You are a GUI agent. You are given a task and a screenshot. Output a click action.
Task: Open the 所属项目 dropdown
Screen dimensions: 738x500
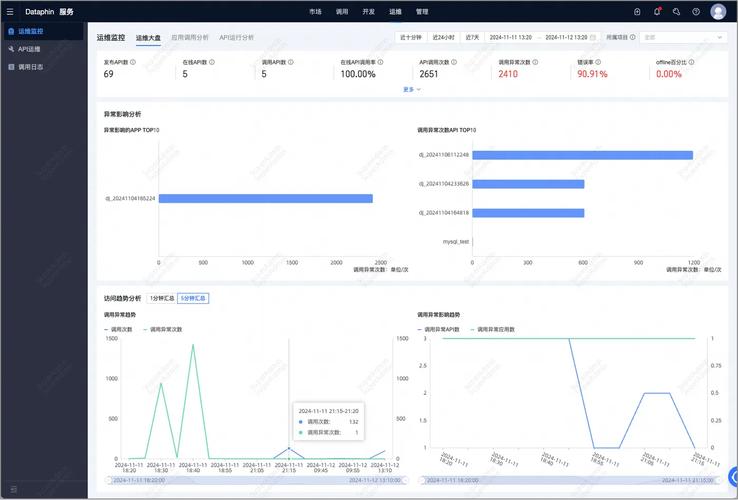[x=683, y=37]
